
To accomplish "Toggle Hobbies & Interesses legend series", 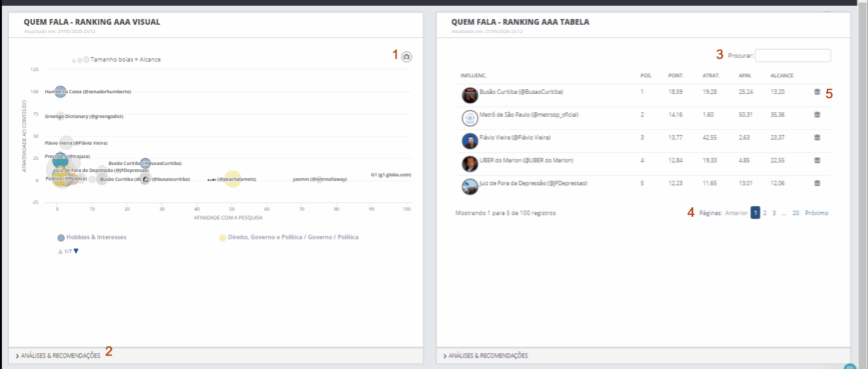I will tap(92, 237).
